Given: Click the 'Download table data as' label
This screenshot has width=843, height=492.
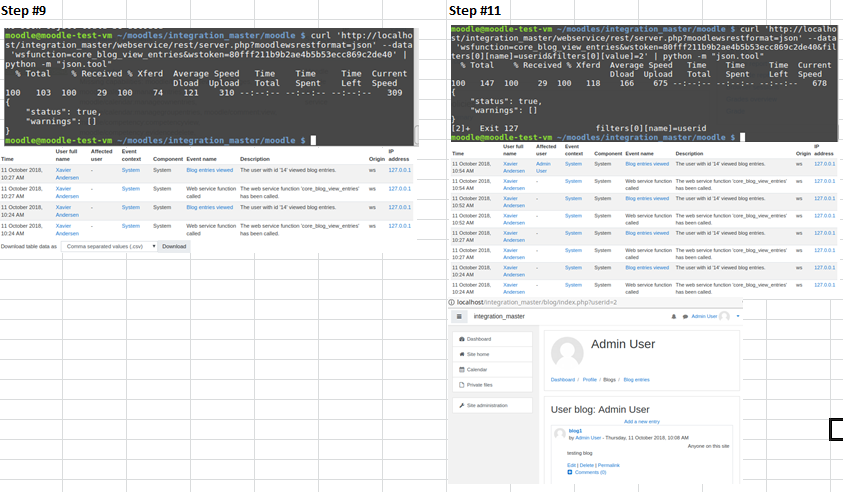Looking at the screenshot, I should point(29,246).
